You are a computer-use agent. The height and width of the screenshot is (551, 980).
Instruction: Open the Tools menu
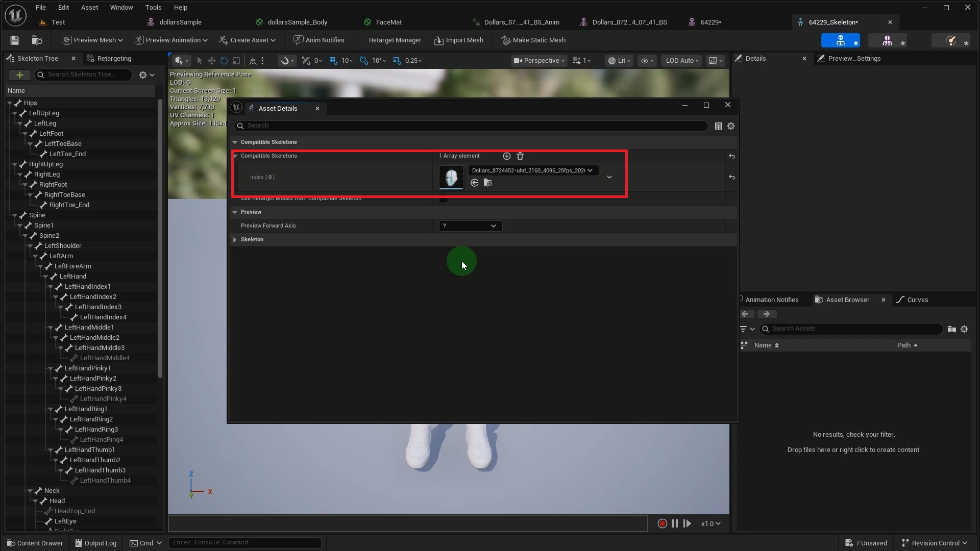pyautogui.click(x=153, y=7)
